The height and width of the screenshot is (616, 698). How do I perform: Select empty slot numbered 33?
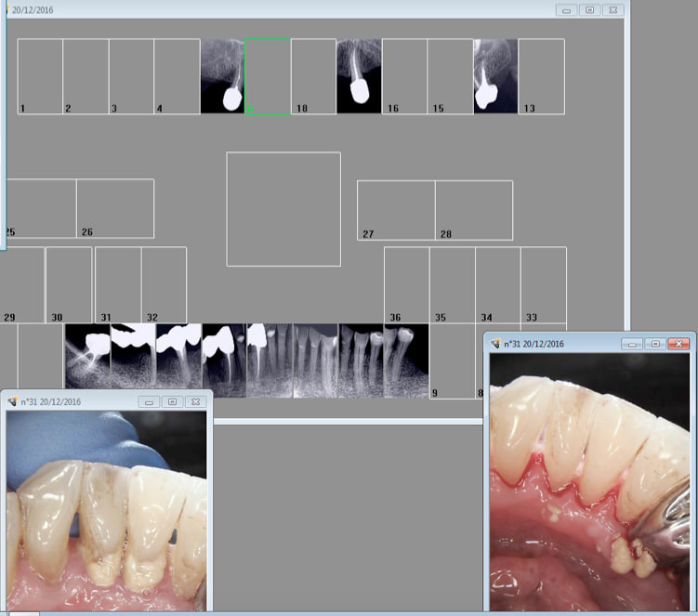tap(544, 284)
